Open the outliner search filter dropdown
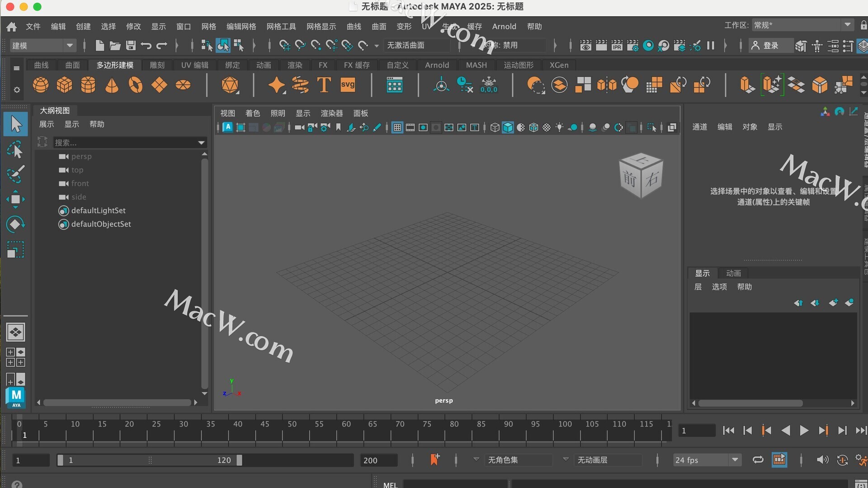Image resolution: width=868 pixels, height=488 pixels. [x=201, y=143]
